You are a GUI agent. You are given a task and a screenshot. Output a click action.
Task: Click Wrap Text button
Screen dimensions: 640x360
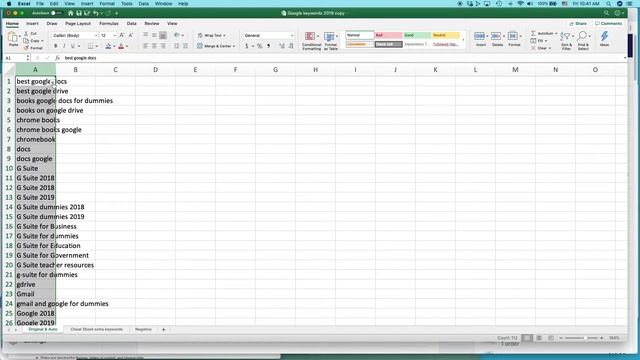point(211,36)
